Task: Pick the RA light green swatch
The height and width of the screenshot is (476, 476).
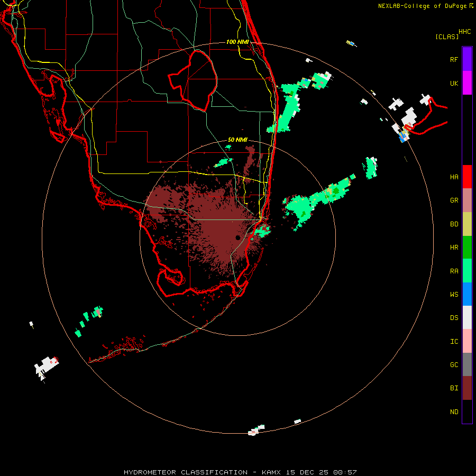Action: click(x=467, y=271)
